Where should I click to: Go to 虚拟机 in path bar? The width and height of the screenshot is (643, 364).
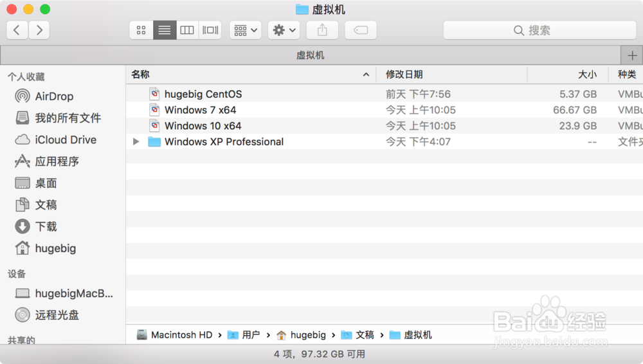pos(410,335)
